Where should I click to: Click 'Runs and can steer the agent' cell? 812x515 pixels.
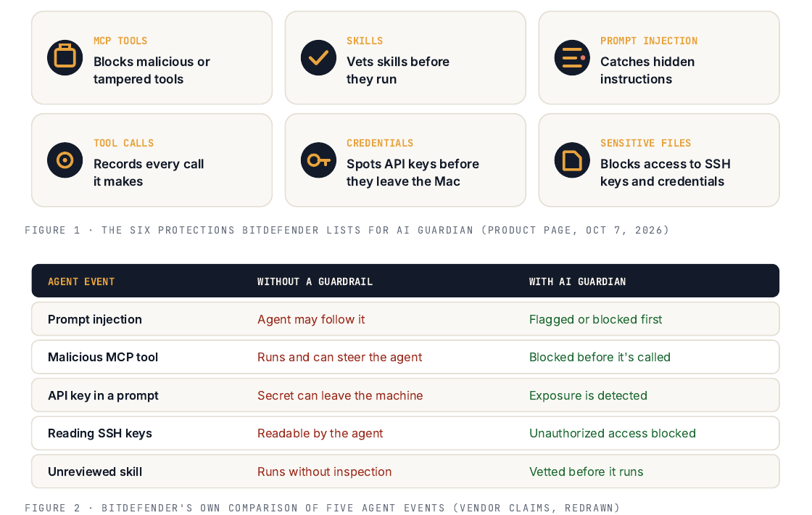(x=340, y=357)
